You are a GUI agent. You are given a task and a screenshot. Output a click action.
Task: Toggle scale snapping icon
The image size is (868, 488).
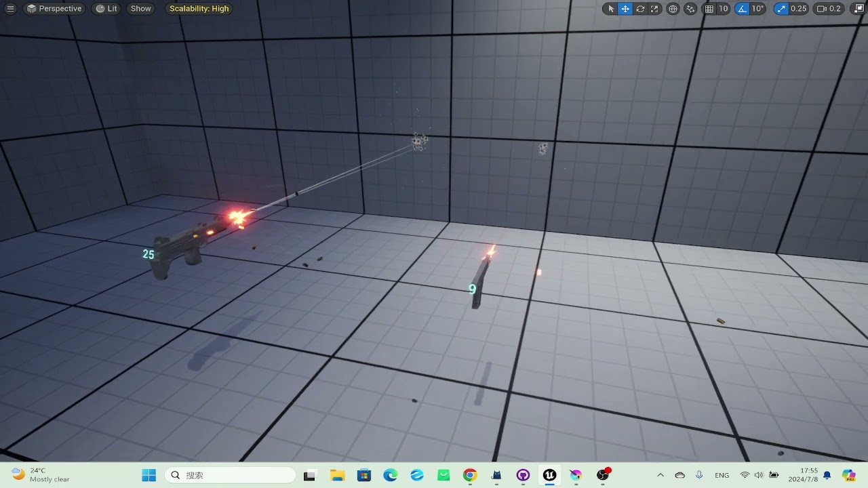point(781,9)
